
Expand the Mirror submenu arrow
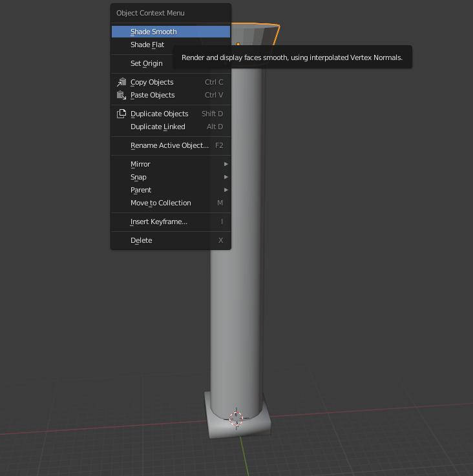(x=226, y=164)
